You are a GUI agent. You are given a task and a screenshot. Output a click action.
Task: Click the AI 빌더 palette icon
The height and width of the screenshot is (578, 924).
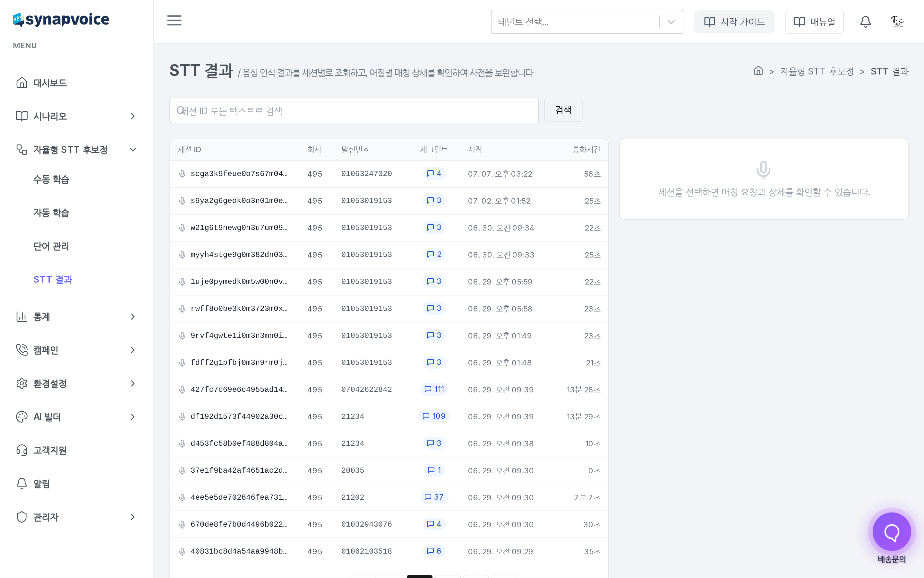pyautogui.click(x=22, y=417)
